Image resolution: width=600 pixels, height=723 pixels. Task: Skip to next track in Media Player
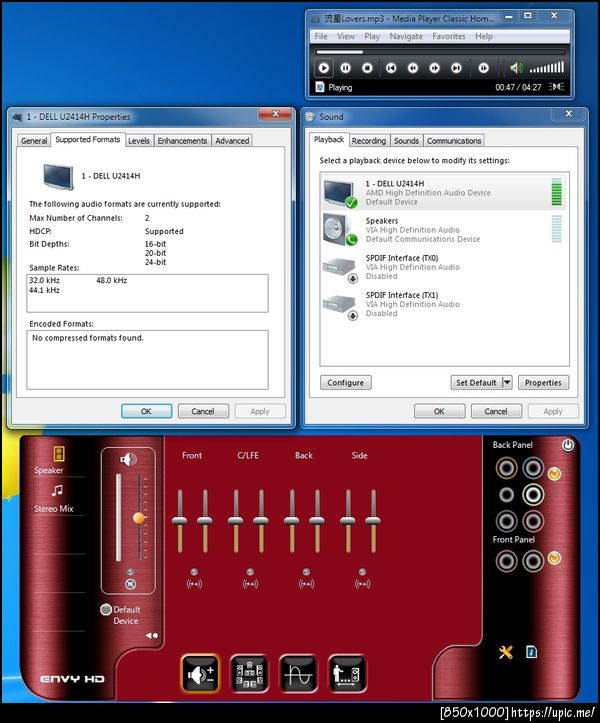click(456, 68)
